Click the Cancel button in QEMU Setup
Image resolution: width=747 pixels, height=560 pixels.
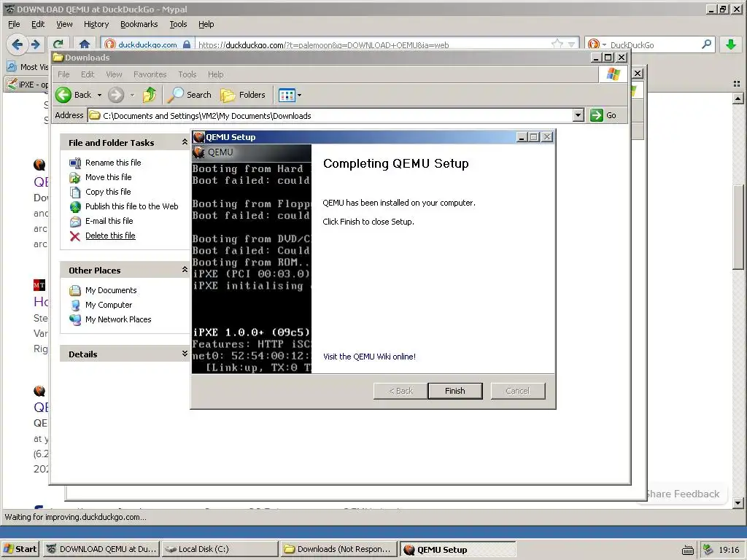point(518,391)
